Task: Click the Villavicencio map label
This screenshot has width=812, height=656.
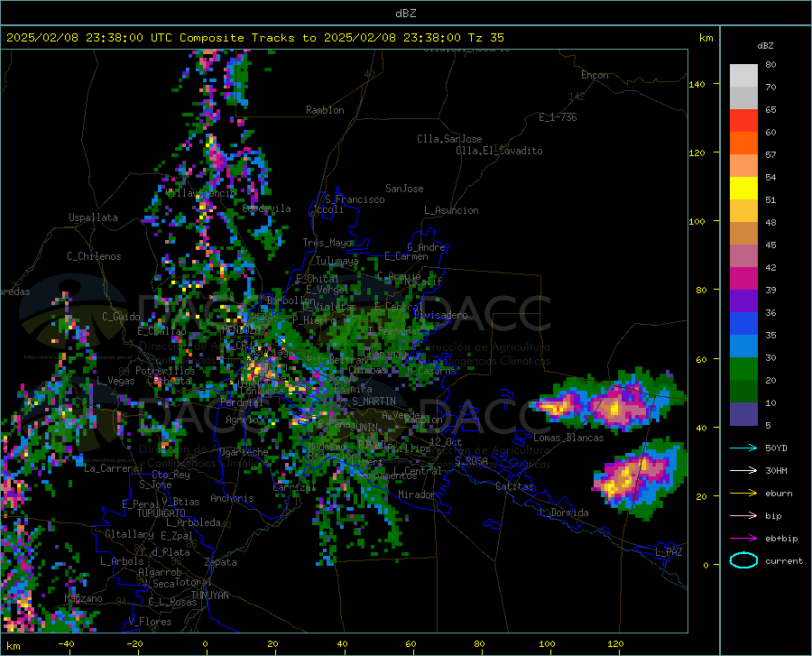Action: coord(200,192)
